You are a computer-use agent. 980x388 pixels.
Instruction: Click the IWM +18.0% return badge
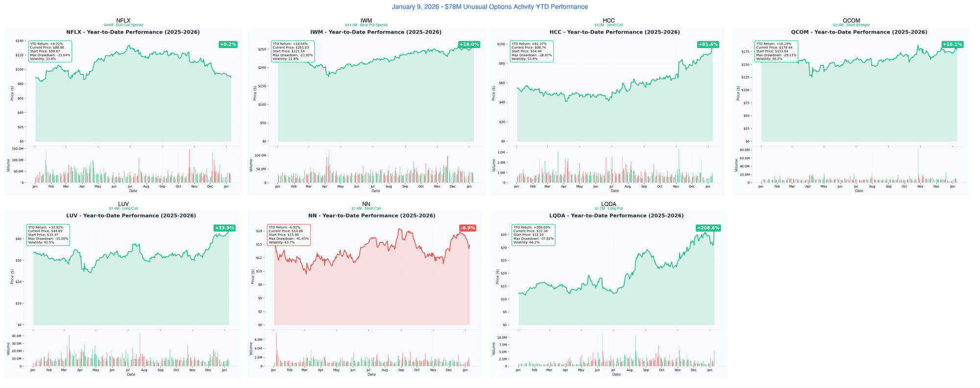coord(469,45)
